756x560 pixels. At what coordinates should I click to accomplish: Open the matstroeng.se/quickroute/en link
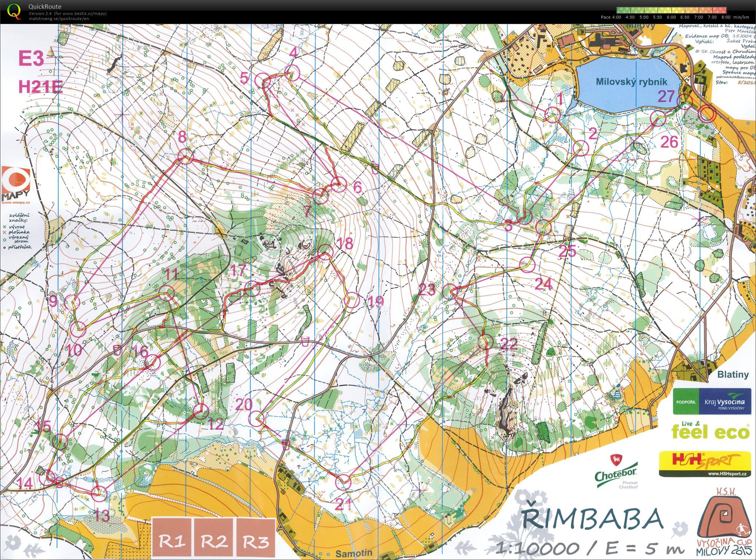coord(59,19)
